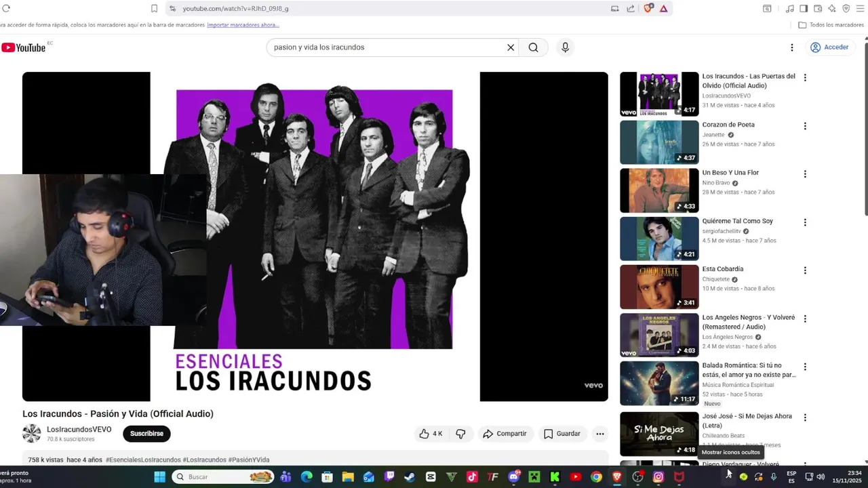The image size is (868, 488).
Task: Show hidden tray icons arrow
Action: click(x=729, y=476)
